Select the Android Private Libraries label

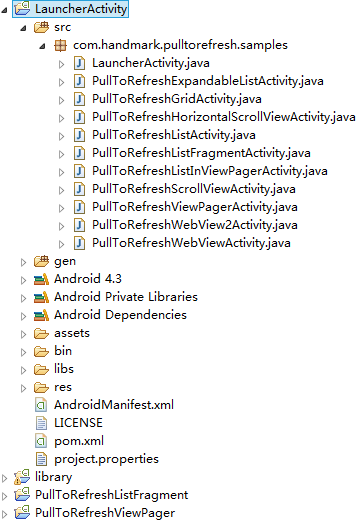point(126,297)
